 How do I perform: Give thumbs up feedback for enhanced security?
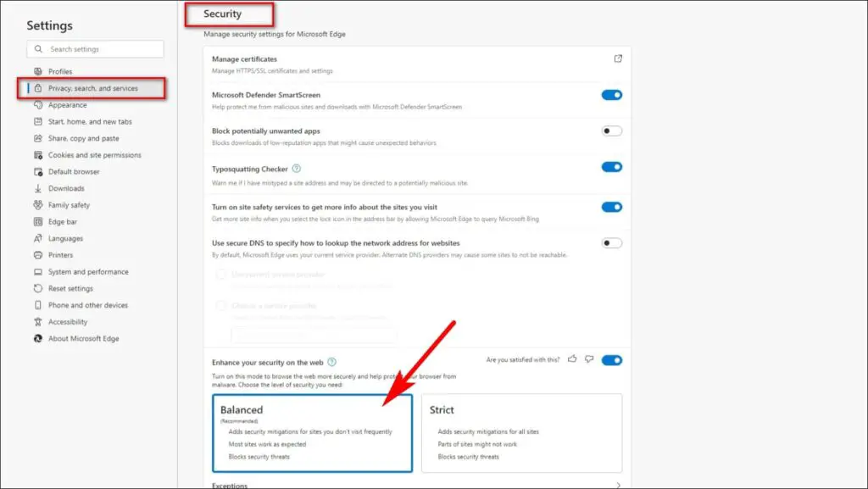coord(572,359)
